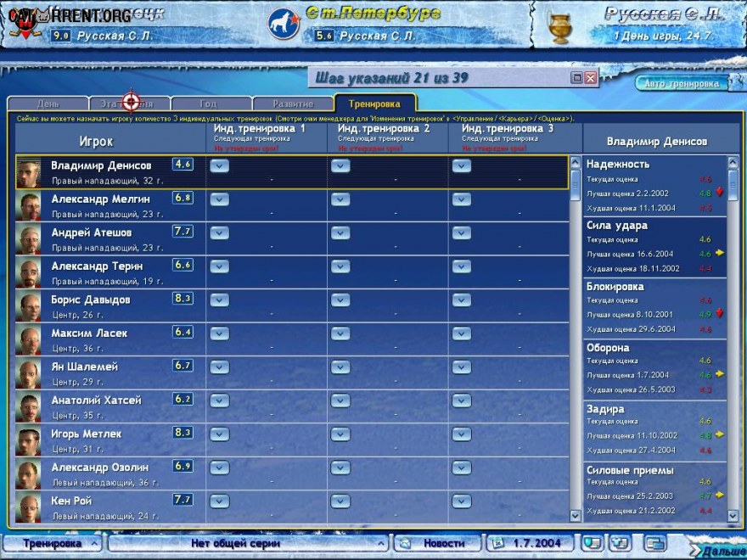Expand the 'Нет общей серии' selector
This screenshot has height=560, width=747.
coord(248,543)
